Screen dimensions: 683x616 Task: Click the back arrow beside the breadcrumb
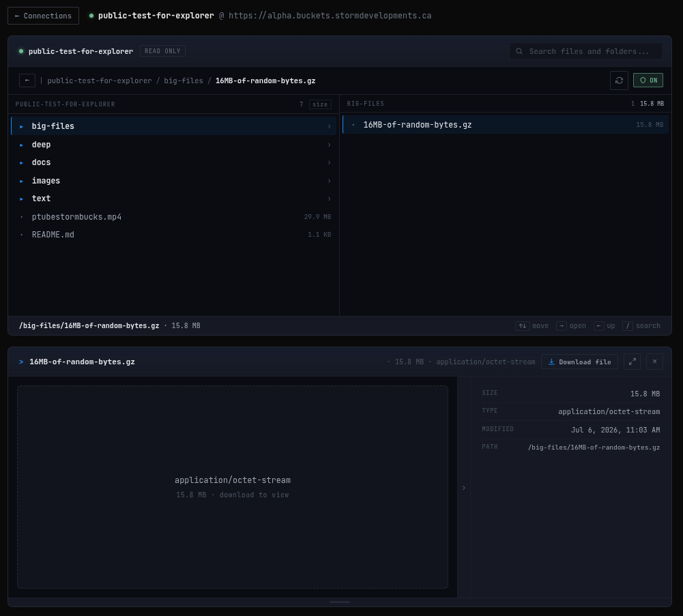click(27, 80)
